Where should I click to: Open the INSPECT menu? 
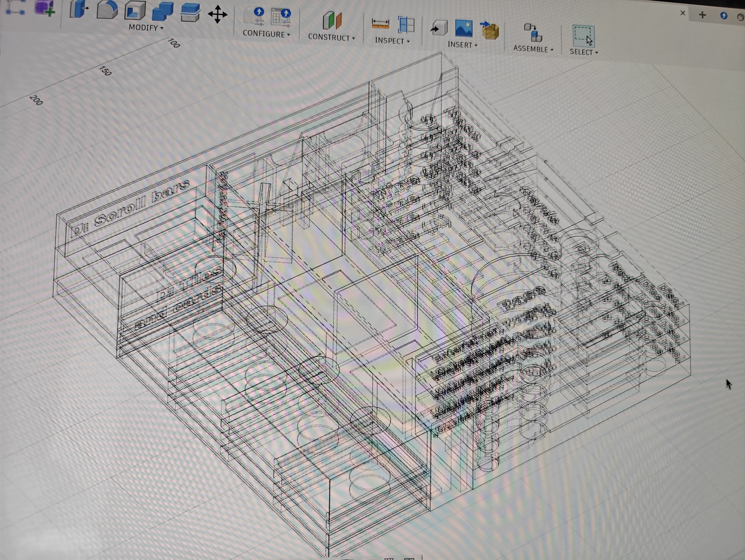point(392,41)
